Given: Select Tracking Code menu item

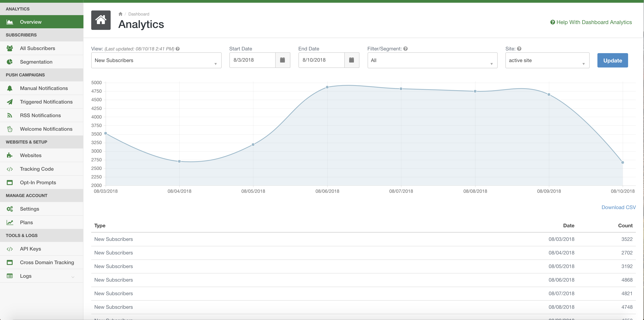Looking at the screenshot, I should point(37,169).
